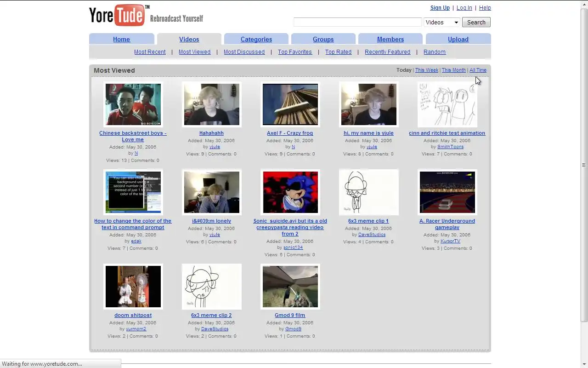Click the browser vertical scrollbar
The image size is (588, 368).
click(x=584, y=165)
